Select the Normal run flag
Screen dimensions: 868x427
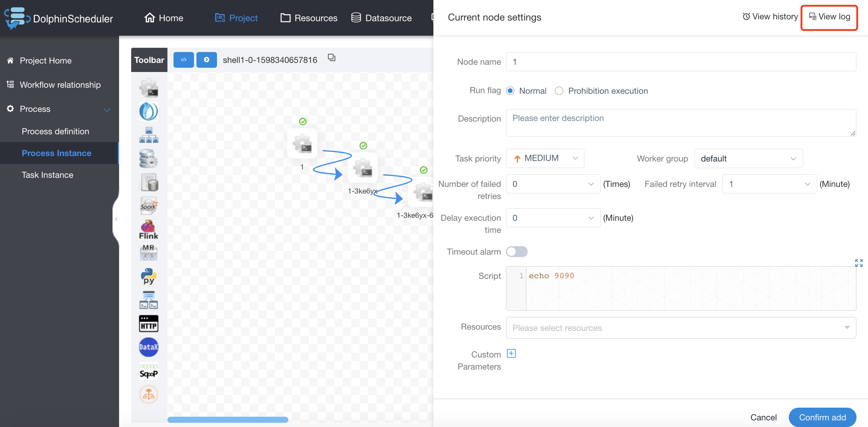pyautogui.click(x=510, y=91)
